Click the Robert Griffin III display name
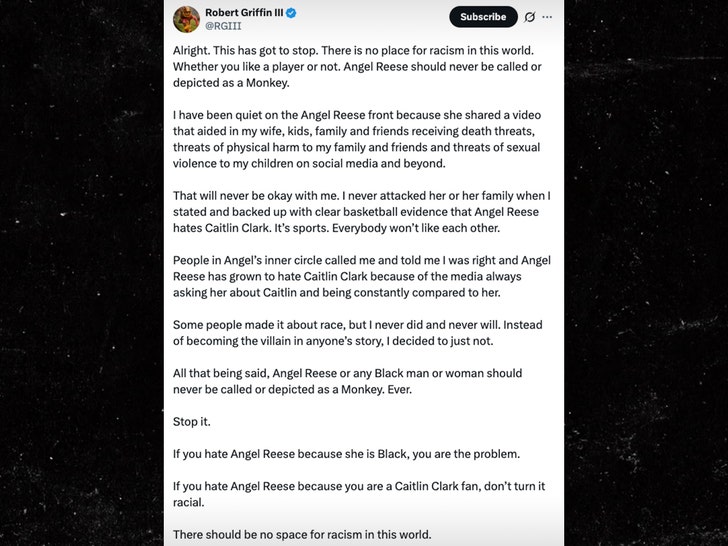728x546 pixels. click(x=244, y=12)
